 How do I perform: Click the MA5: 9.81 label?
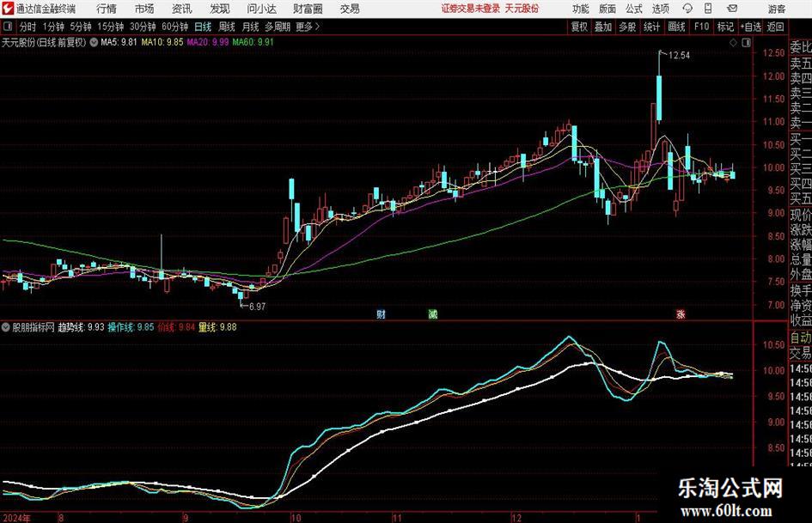(119, 42)
